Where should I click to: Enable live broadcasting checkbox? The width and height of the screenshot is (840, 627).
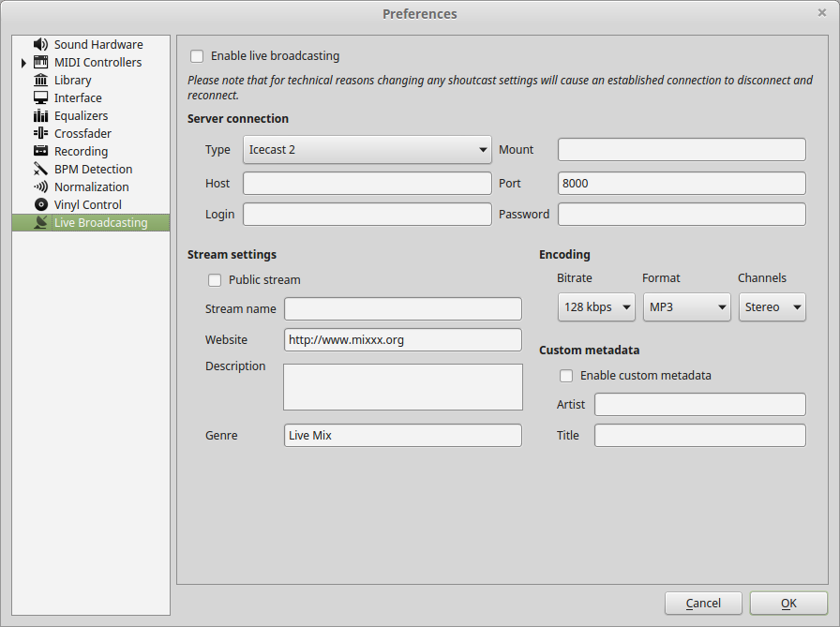[x=197, y=56]
